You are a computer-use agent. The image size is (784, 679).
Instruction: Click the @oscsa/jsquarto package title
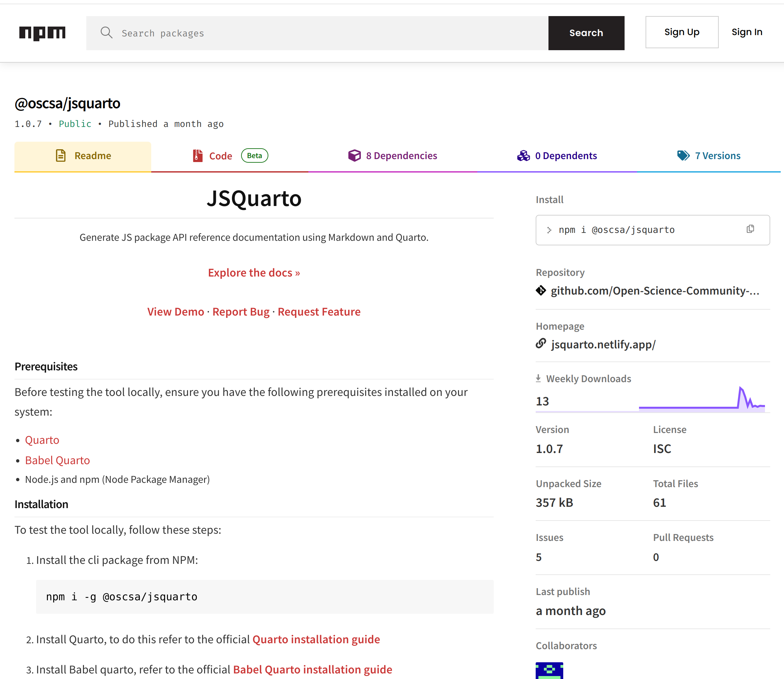click(68, 103)
